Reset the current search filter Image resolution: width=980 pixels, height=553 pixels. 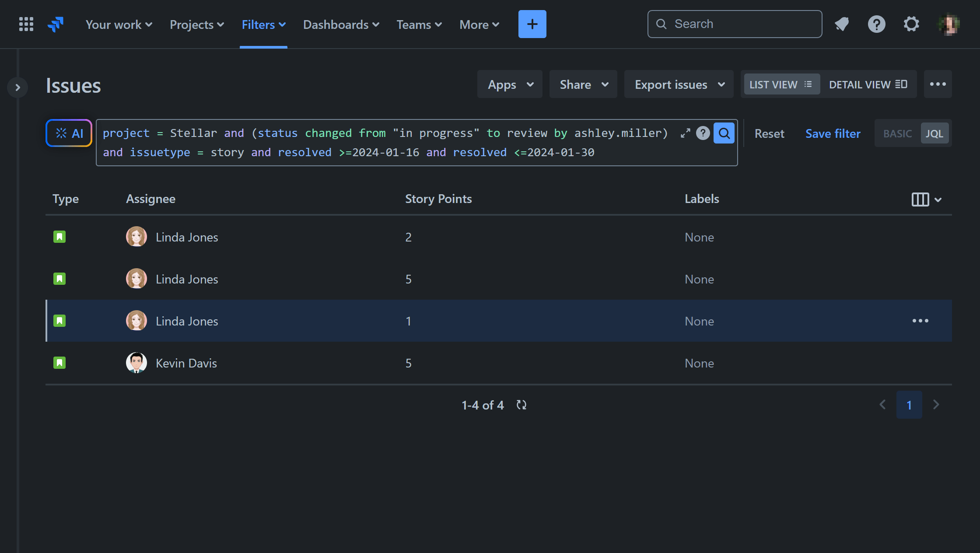[769, 133]
